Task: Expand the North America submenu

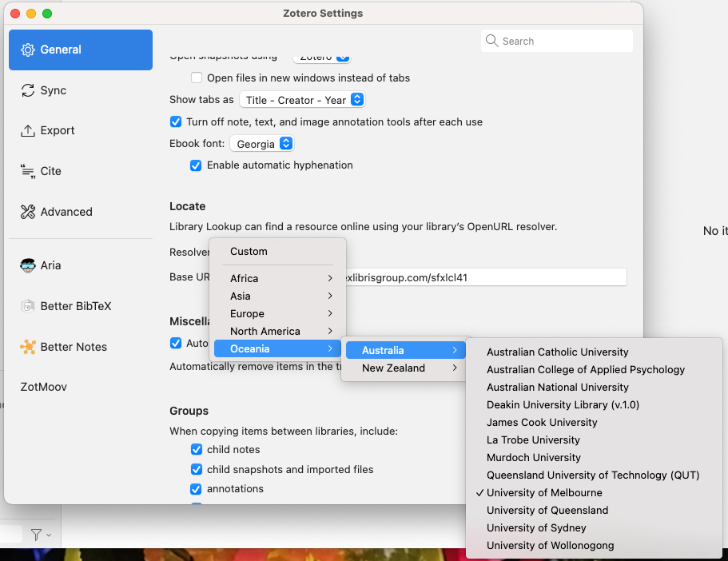Action: 277,331
